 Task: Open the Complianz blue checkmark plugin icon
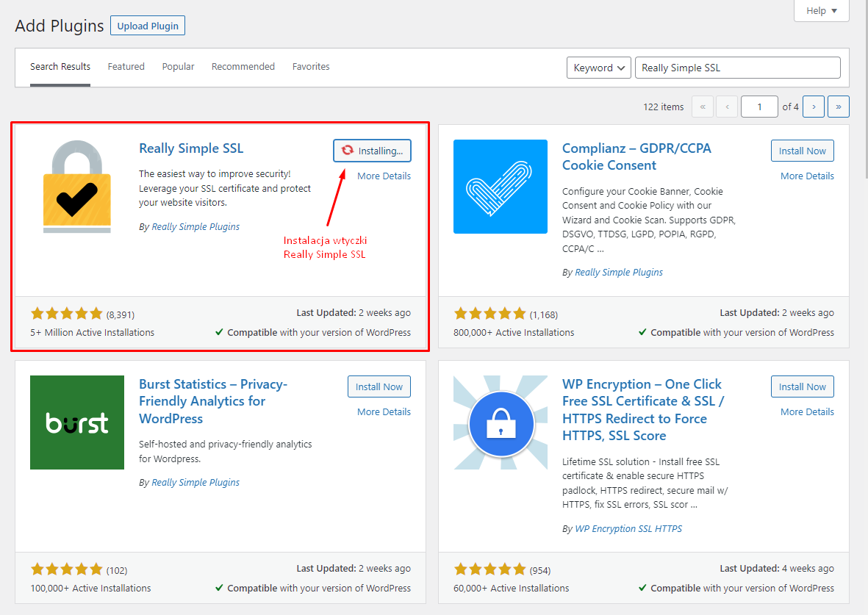coord(501,187)
